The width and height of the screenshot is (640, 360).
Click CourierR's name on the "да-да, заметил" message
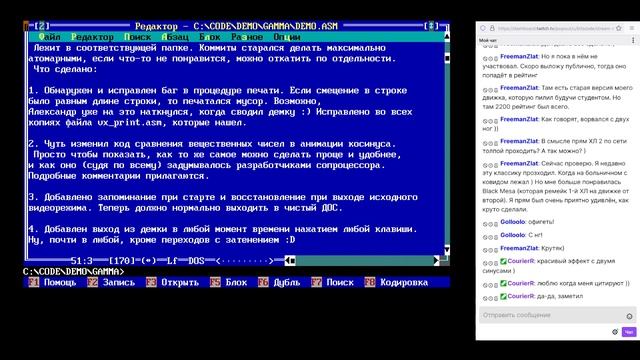(x=521, y=296)
